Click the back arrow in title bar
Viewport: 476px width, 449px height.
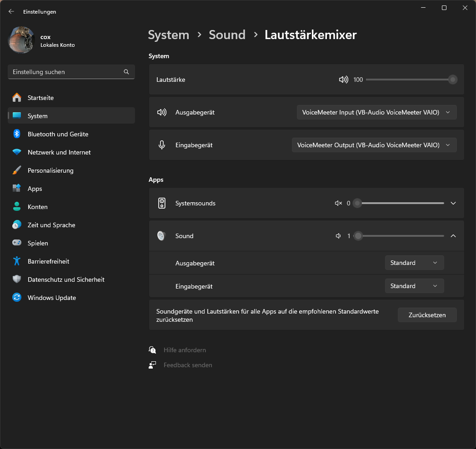(x=11, y=11)
